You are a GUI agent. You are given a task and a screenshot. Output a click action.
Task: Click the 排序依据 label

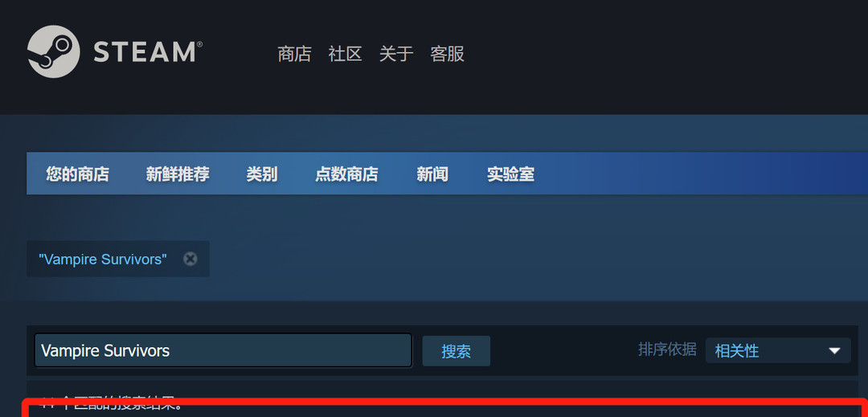pyautogui.click(x=667, y=350)
